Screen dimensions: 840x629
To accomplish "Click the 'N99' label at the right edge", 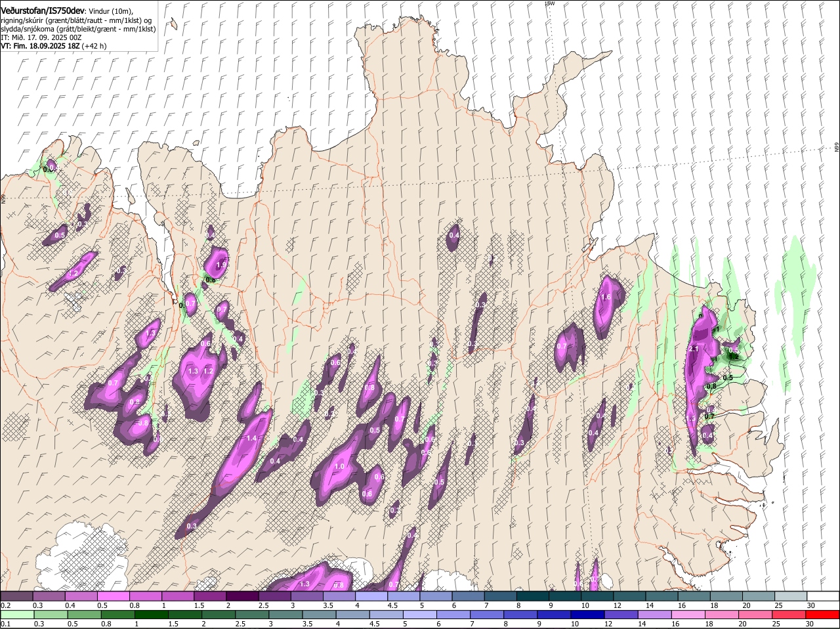I will point(837,148).
